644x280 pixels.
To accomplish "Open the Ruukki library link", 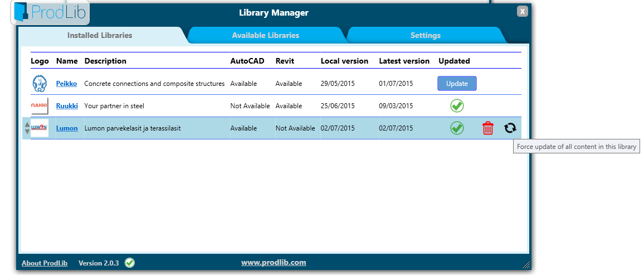I will pos(67,105).
